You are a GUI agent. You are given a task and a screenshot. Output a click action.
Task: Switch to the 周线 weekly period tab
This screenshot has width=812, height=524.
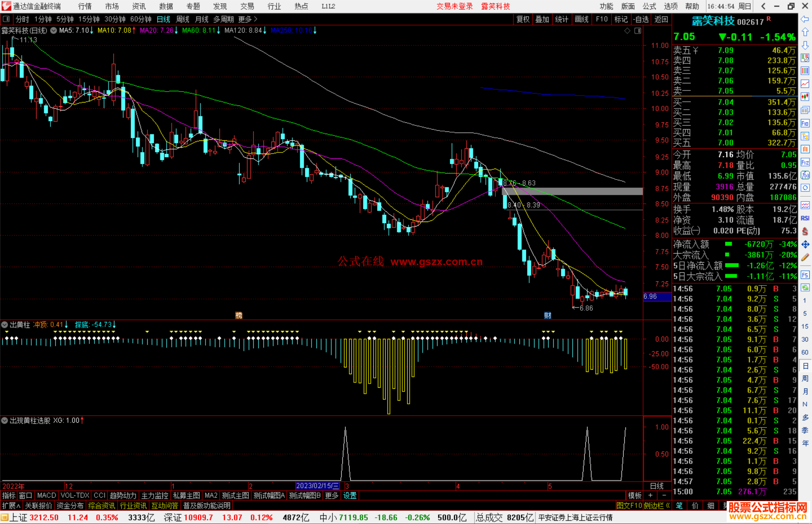[183, 19]
